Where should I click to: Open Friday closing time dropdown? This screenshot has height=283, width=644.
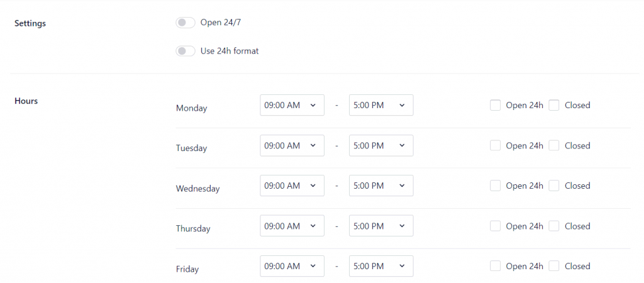[x=381, y=266]
